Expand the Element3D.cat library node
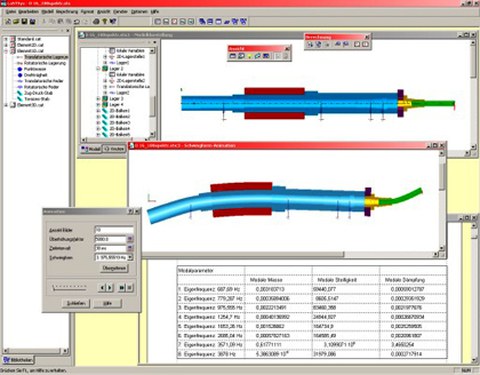Viewport: 480px width, 375px height. pos(6,105)
